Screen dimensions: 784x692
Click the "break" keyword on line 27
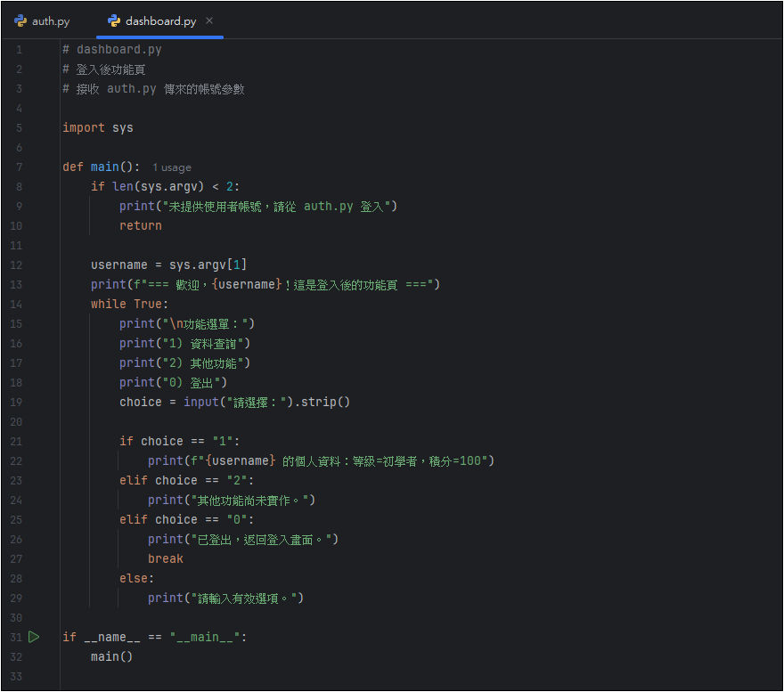point(166,558)
